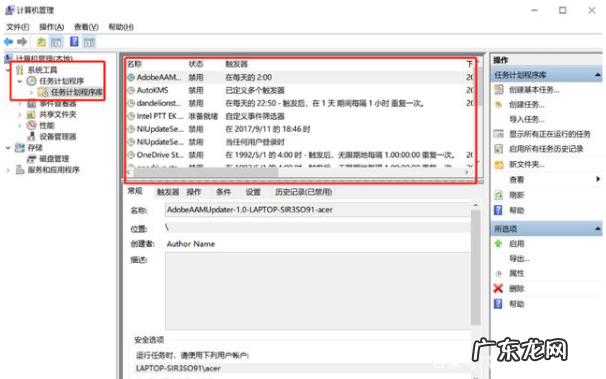Click the blue Help toolbar icon
Image resolution: width=606 pixels, height=379 pixels.
(x=74, y=41)
